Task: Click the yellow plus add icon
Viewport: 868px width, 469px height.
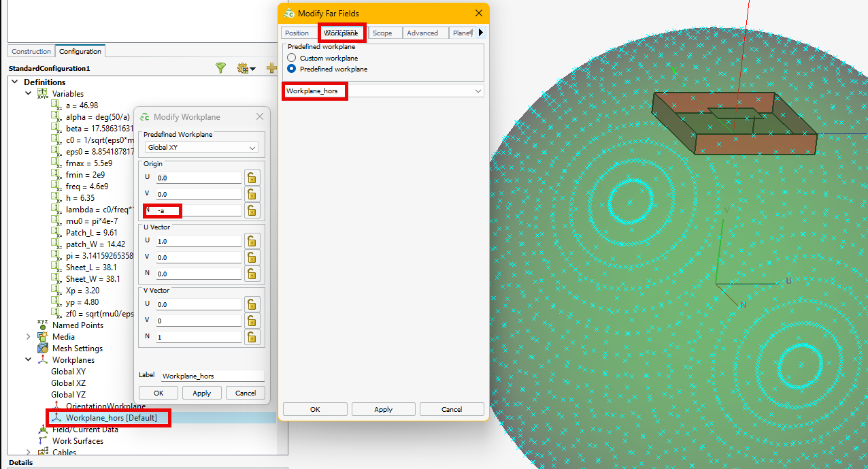Action: click(x=271, y=68)
